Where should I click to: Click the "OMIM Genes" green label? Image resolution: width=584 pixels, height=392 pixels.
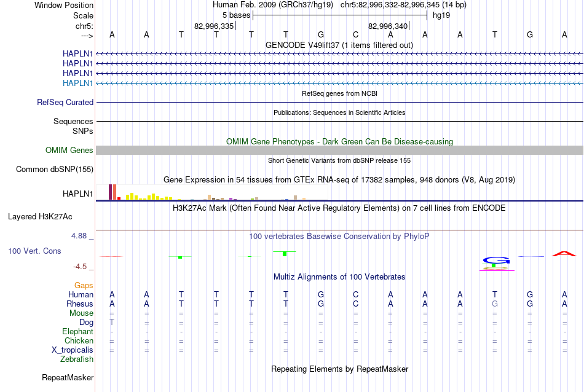69,150
